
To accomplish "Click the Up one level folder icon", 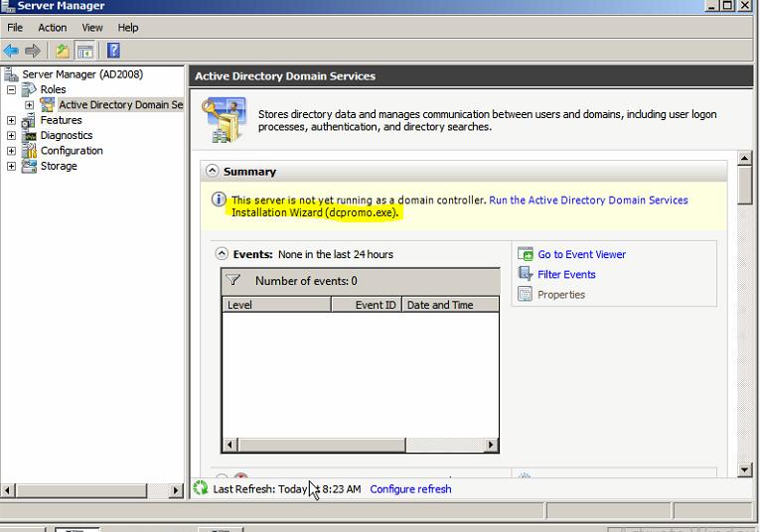I will [62, 51].
